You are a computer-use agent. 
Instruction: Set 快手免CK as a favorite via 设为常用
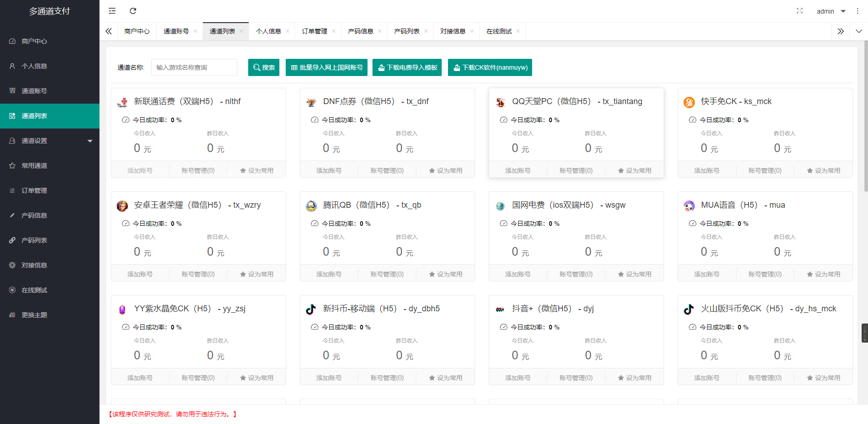(824, 170)
